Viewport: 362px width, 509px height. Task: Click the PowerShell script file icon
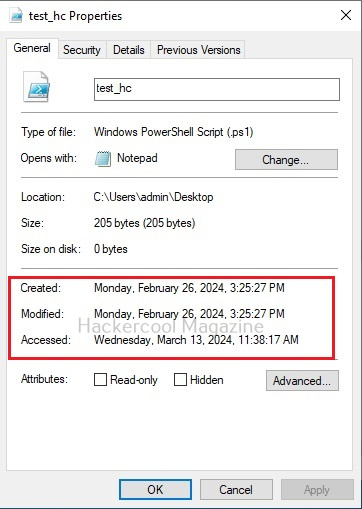tap(36, 87)
